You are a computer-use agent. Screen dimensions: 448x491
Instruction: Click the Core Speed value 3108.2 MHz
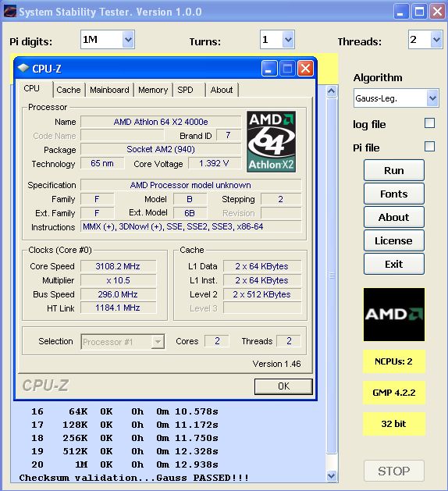click(x=118, y=266)
